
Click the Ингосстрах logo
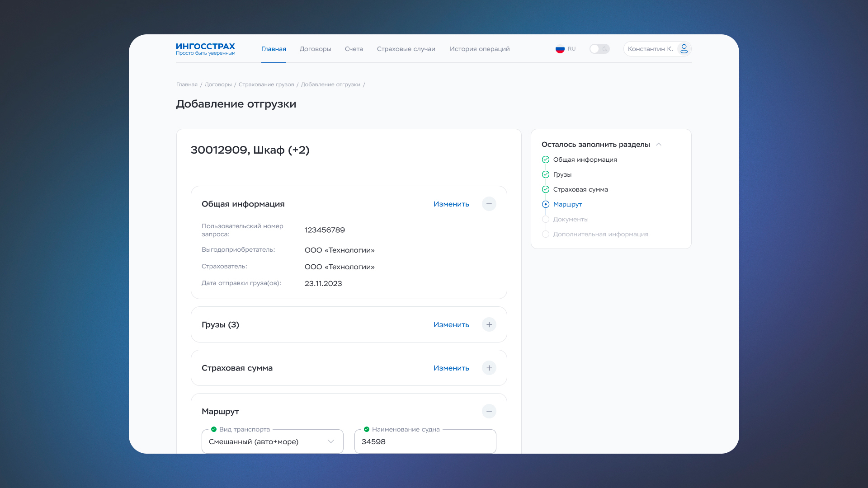tap(205, 49)
